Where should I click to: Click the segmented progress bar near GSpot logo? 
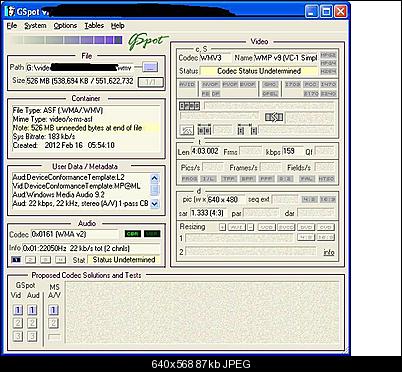68,40
